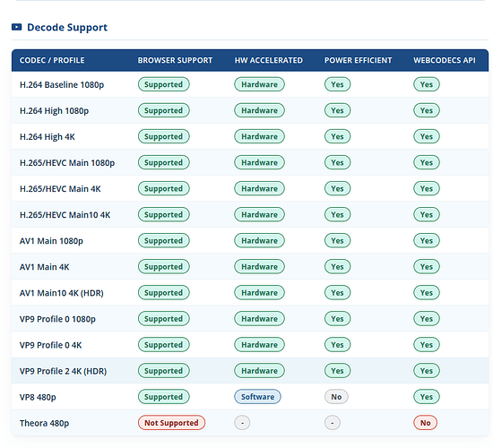Select the AV1 Main 4K row label
This screenshot has height=448, width=493.
click(x=44, y=267)
